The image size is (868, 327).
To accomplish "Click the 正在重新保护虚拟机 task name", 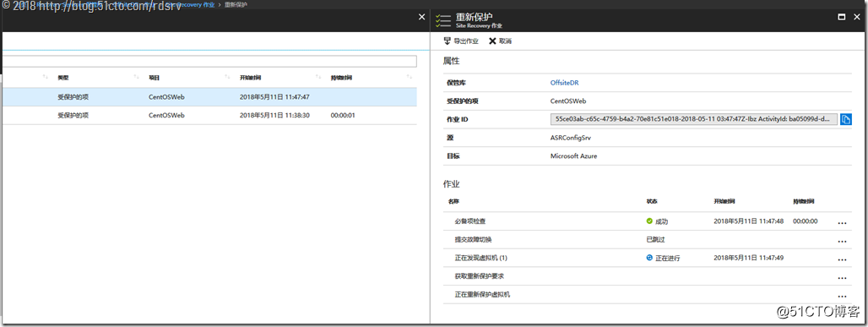I will pos(482,294).
